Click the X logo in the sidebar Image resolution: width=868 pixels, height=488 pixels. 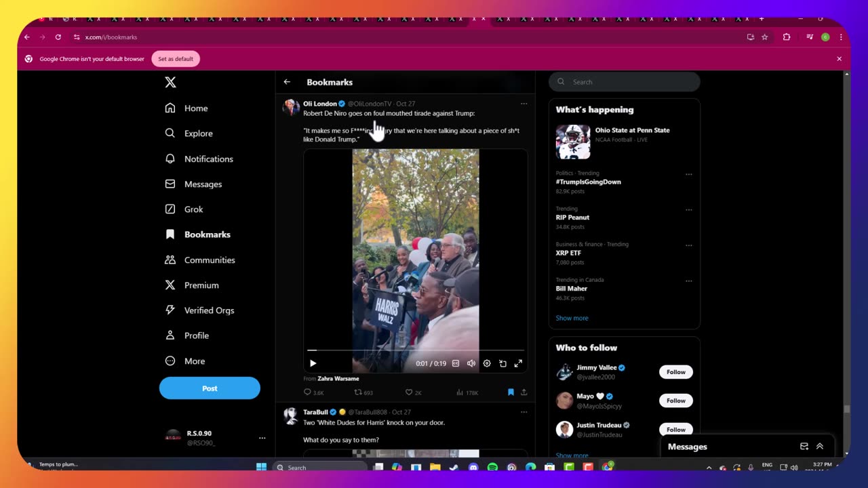(x=170, y=82)
